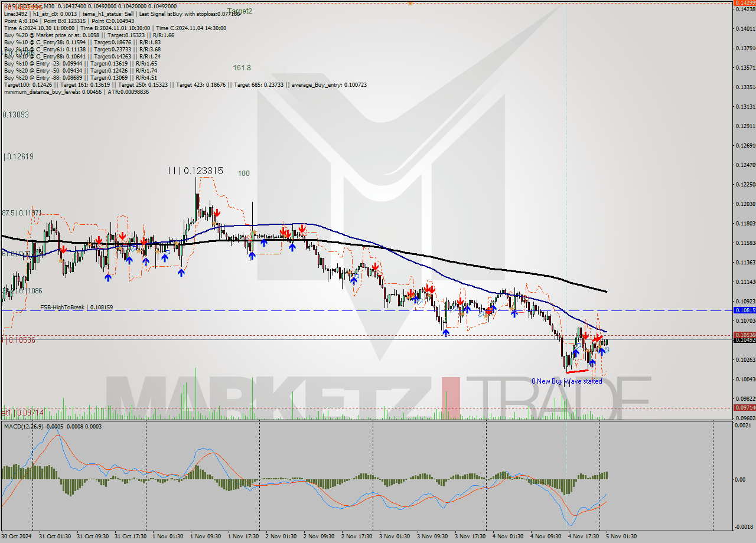Click the '2 Nov 17:30' time axis label
The width and height of the screenshot is (756, 543).
[x=357, y=537]
